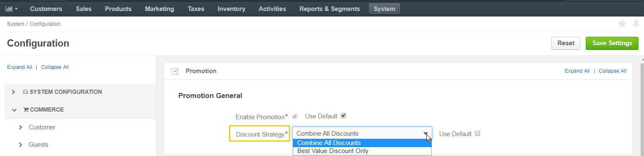Check Use Default for Discount Strategy
The width and height of the screenshot is (644, 156).
(x=477, y=134)
